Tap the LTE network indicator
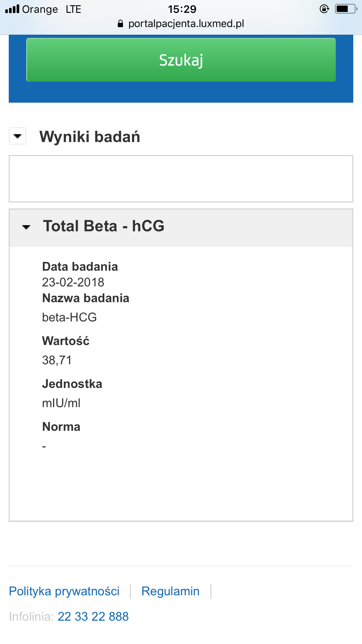Screen dimensions: 362x644 pos(73,9)
